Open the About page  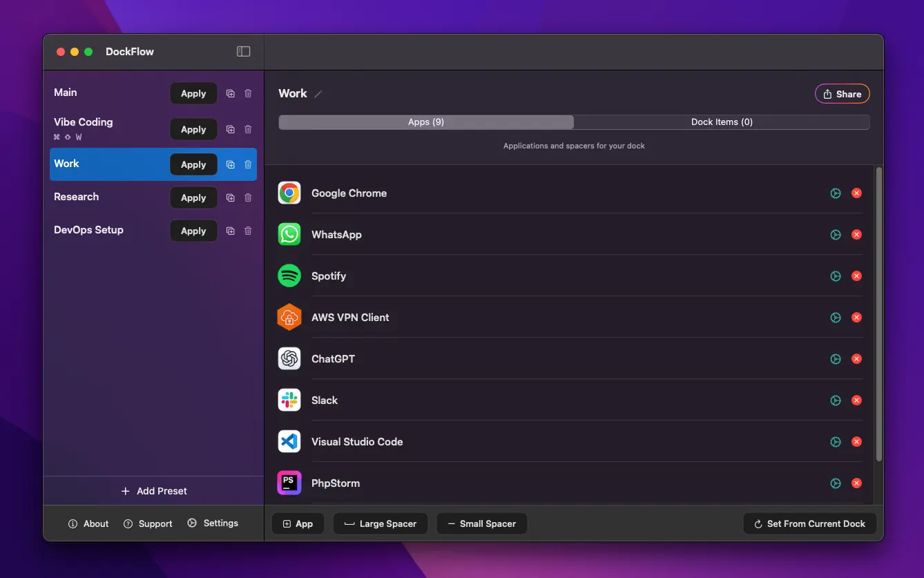88,523
